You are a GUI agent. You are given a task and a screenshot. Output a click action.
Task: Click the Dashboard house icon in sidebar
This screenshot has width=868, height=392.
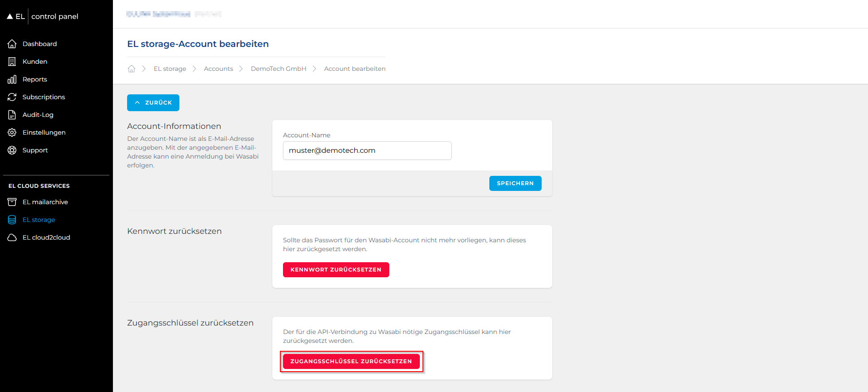click(12, 44)
